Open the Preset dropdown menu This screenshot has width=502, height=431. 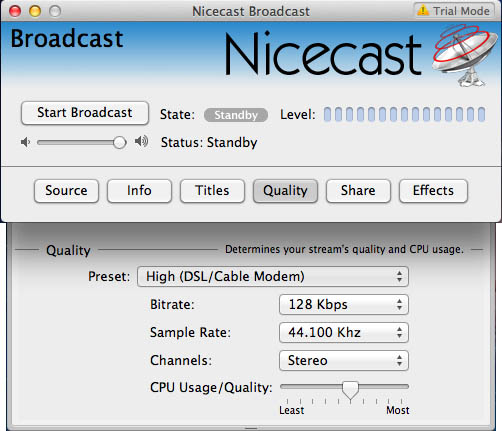pos(273,277)
